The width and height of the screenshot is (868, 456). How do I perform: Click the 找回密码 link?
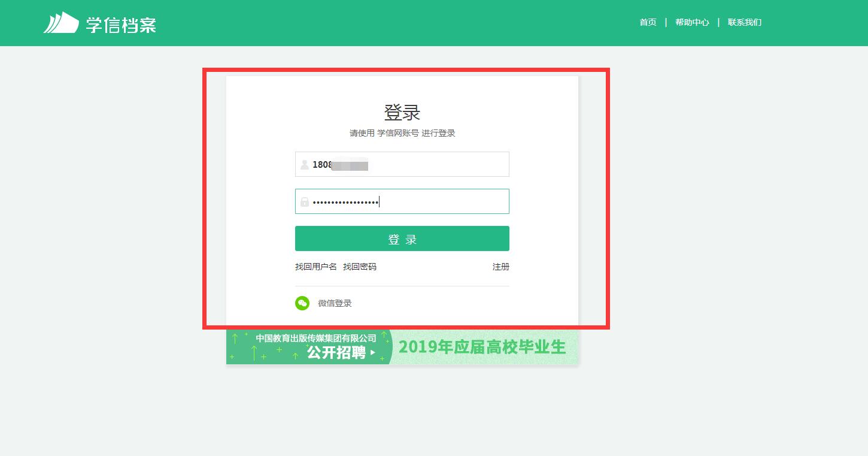[360, 267]
